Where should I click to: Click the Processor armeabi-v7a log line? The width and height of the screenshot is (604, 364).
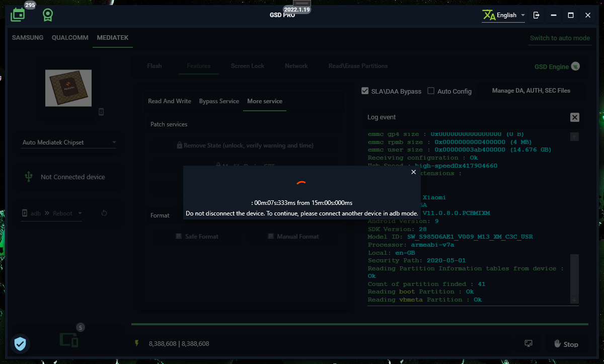tap(411, 245)
